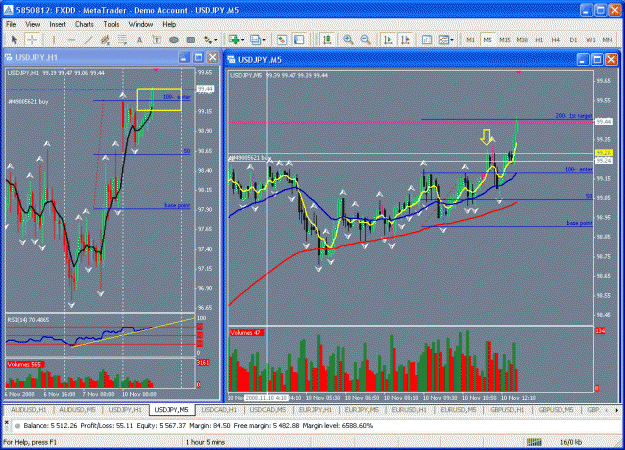Click the templates icon
Viewport: 625px width, 450px height.
point(443,39)
